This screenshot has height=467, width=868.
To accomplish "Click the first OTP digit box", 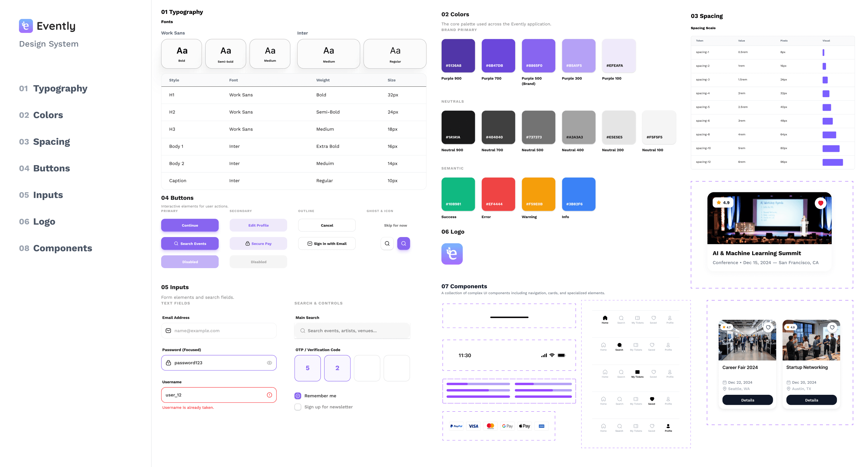I will 307,368.
